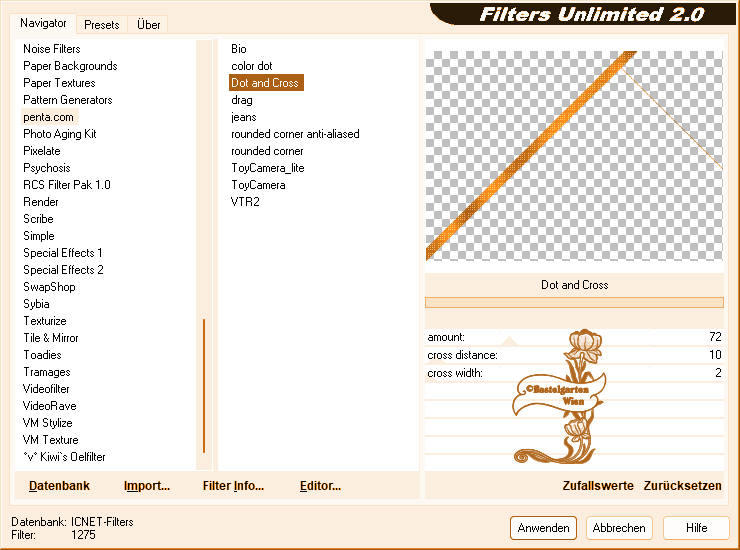
Task: Choose the ToyCamera filter
Action: 259,185
